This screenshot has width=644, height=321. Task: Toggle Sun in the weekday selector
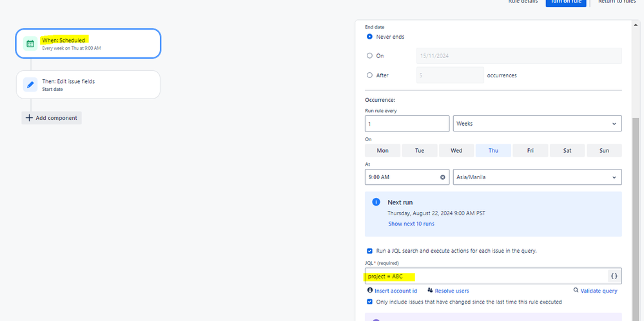coord(604,151)
